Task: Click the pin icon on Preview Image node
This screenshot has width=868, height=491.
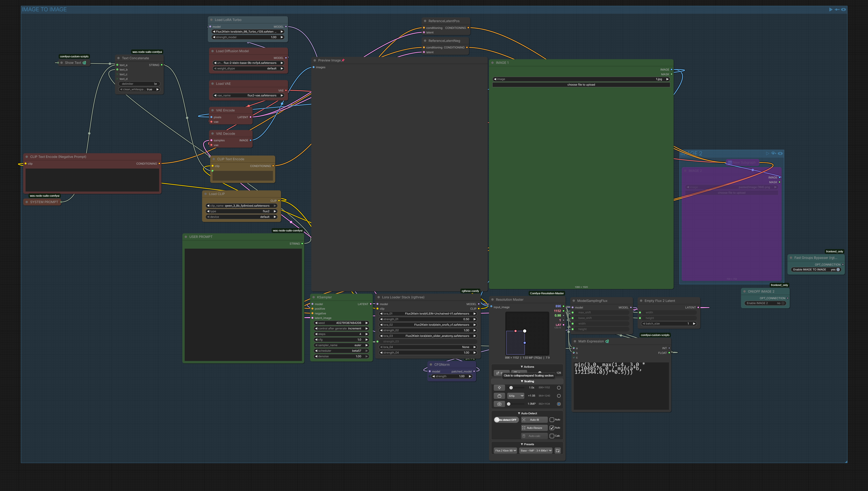Action: click(343, 60)
